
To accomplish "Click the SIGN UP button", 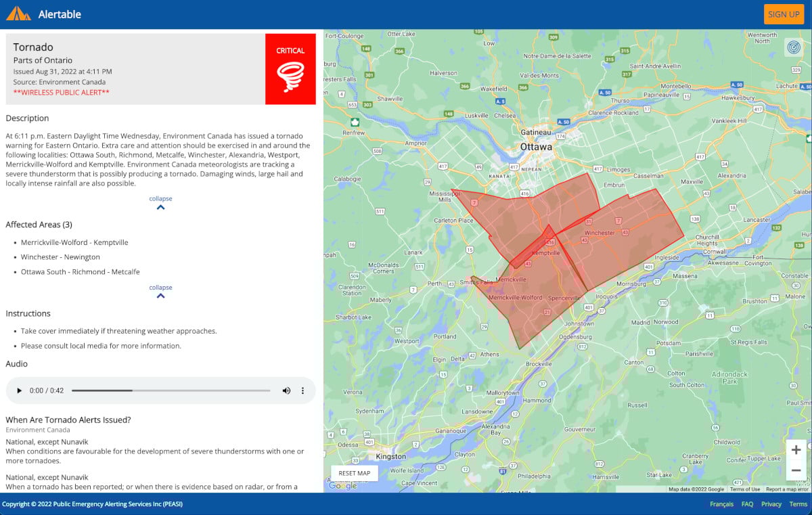I will 784,14.
